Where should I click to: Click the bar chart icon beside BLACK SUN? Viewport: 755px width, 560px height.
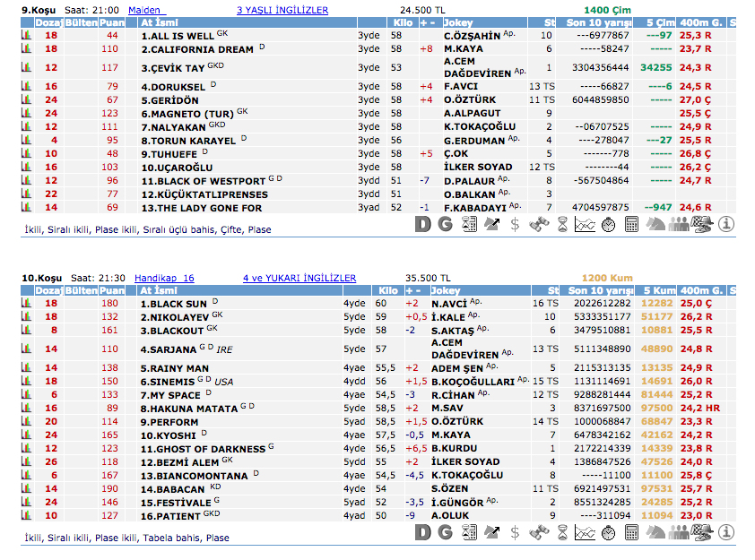(27, 304)
